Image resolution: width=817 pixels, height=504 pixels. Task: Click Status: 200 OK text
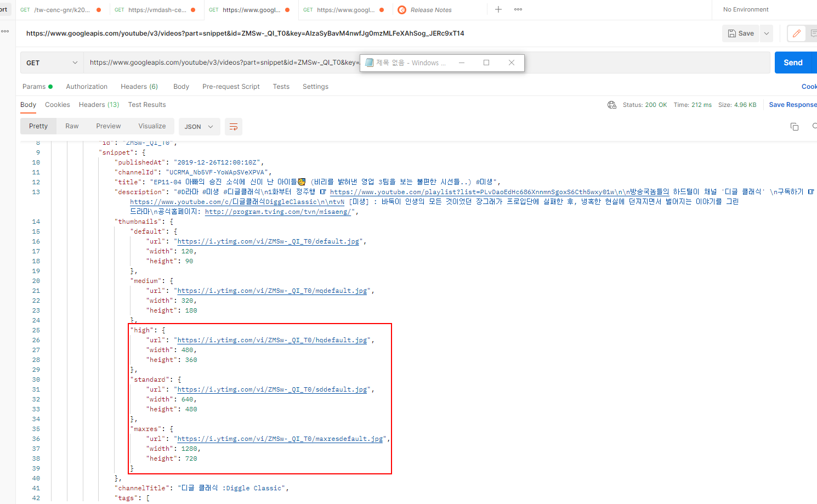tap(645, 105)
